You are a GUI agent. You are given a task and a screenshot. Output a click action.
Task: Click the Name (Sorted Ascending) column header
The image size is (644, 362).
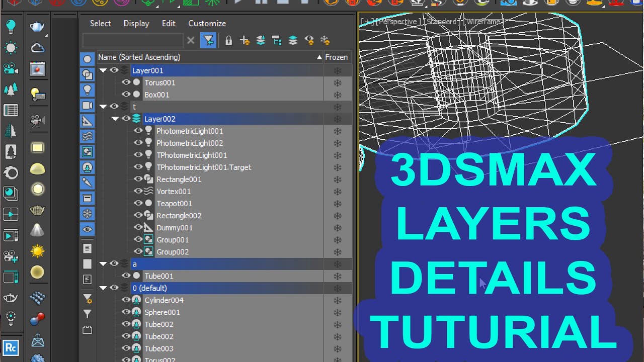[210, 57]
